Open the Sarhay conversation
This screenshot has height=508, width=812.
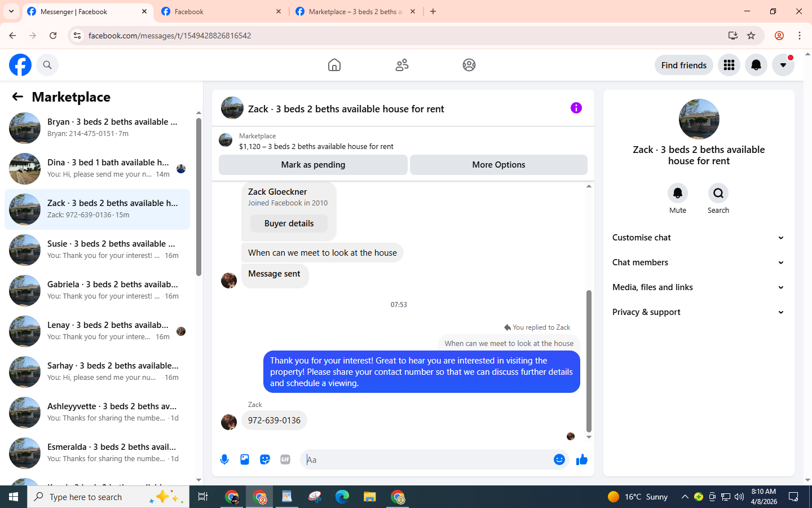tap(97, 372)
